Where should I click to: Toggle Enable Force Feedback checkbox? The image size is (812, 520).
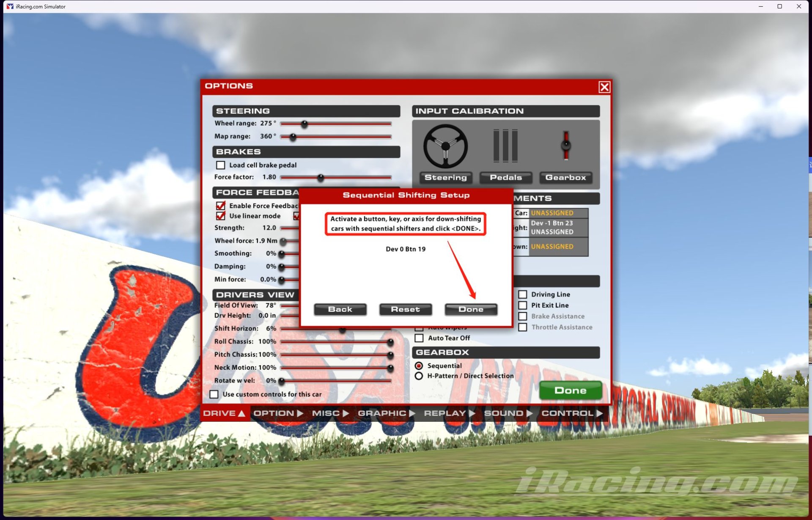pos(222,205)
